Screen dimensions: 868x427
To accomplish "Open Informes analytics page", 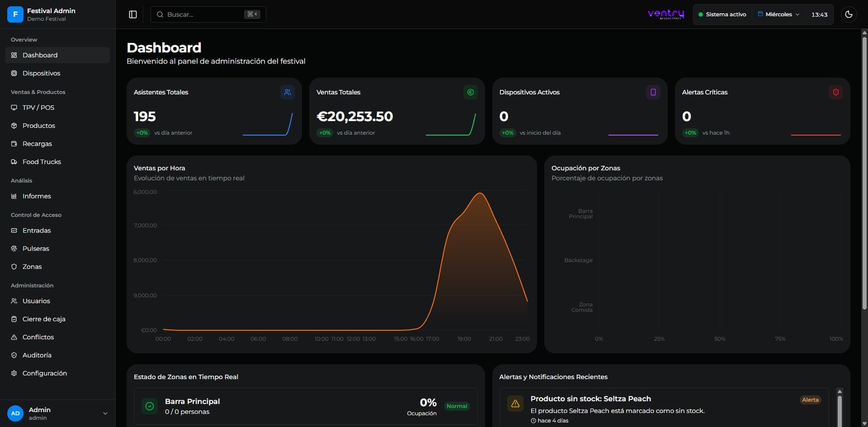I will (x=57, y=196).
